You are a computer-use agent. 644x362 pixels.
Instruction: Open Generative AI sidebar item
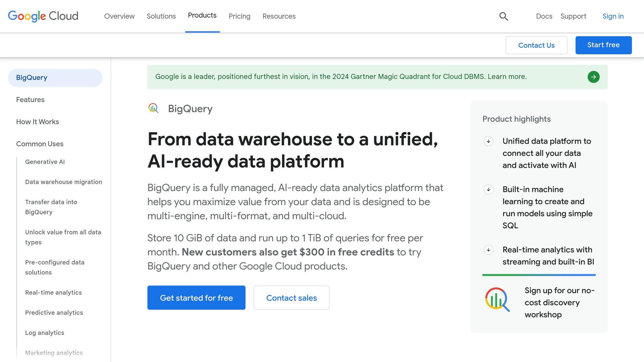click(x=45, y=162)
